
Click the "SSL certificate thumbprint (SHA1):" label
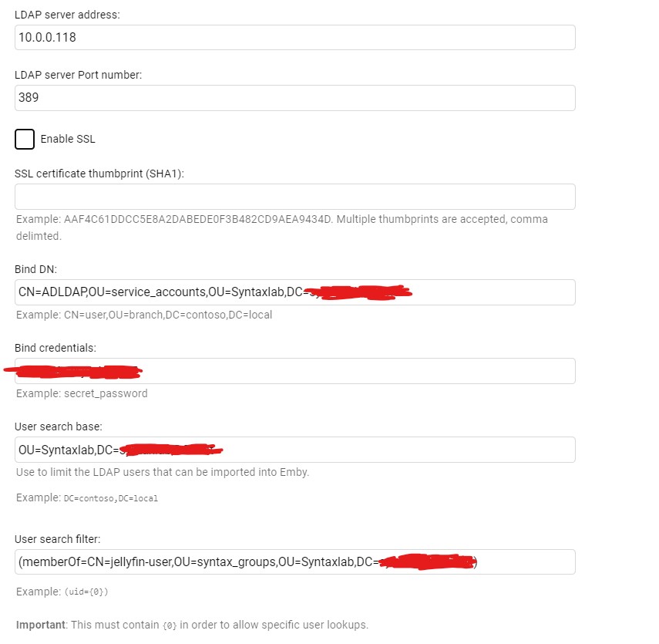pos(99,174)
